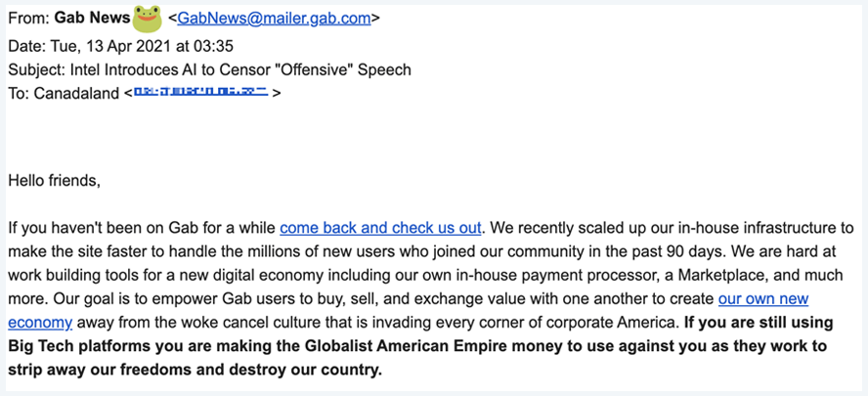The width and height of the screenshot is (868, 396).
Task: Click the blurred Canadaland recipient email address
Action: [201, 92]
